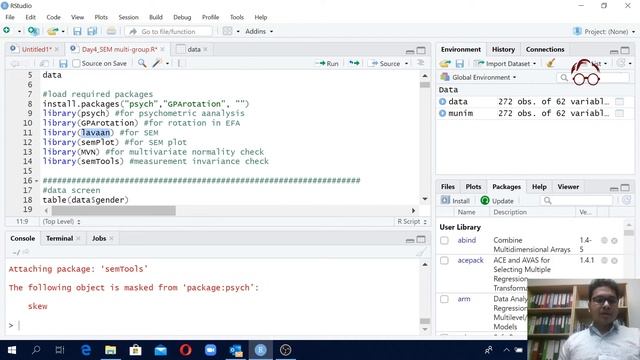The width and height of the screenshot is (640, 360).
Task: Open Opera browser from taskbar
Action: click(185, 350)
